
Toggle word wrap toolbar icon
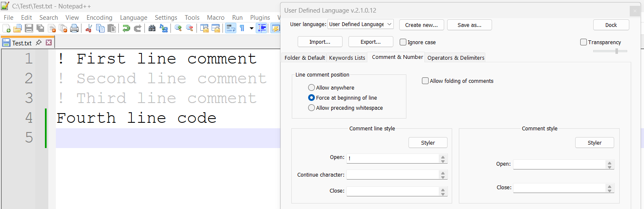pyautogui.click(x=230, y=29)
